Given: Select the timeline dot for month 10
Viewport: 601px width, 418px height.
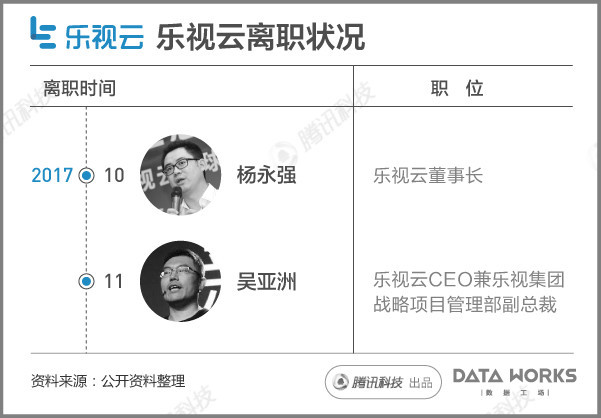Looking at the screenshot, I should pos(87,176).
